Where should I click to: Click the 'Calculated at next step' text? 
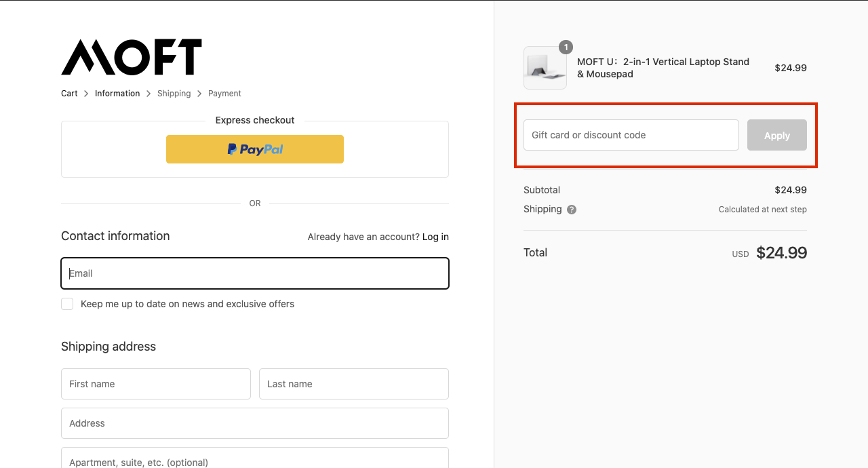(x=763, y=210)
